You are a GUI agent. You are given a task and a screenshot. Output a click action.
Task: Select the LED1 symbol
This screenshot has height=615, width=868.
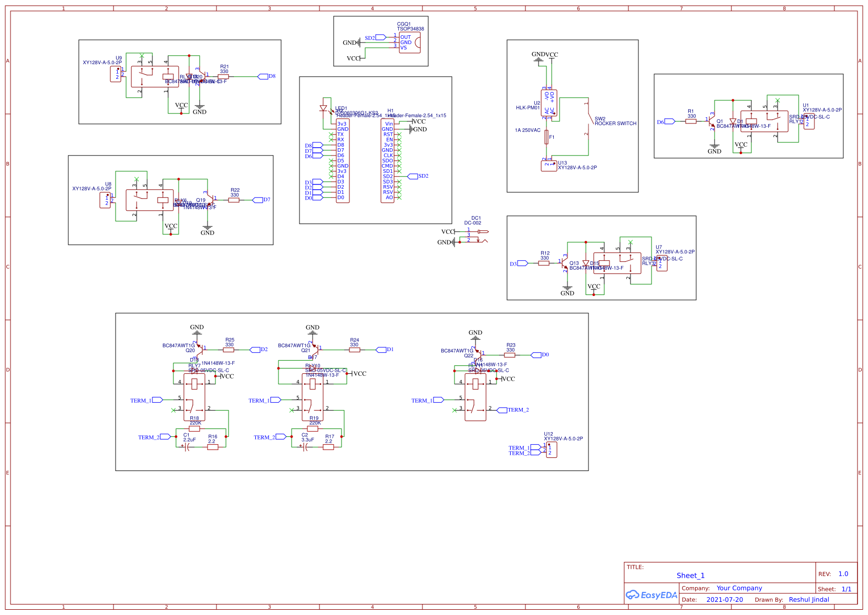coord(323,108)
